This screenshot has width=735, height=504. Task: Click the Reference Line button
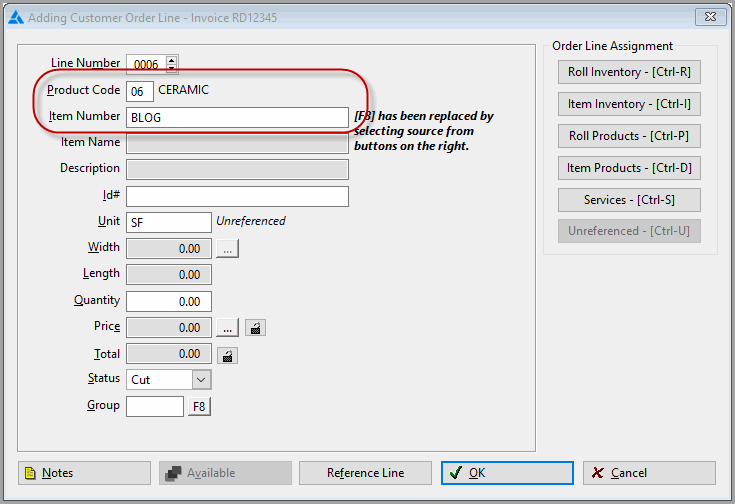click(365, 473)
